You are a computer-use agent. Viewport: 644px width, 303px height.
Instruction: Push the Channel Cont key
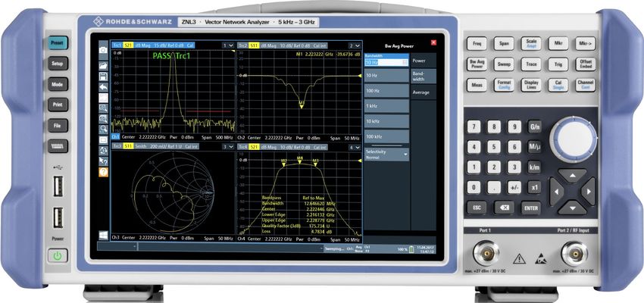click(x=585, y=85)
